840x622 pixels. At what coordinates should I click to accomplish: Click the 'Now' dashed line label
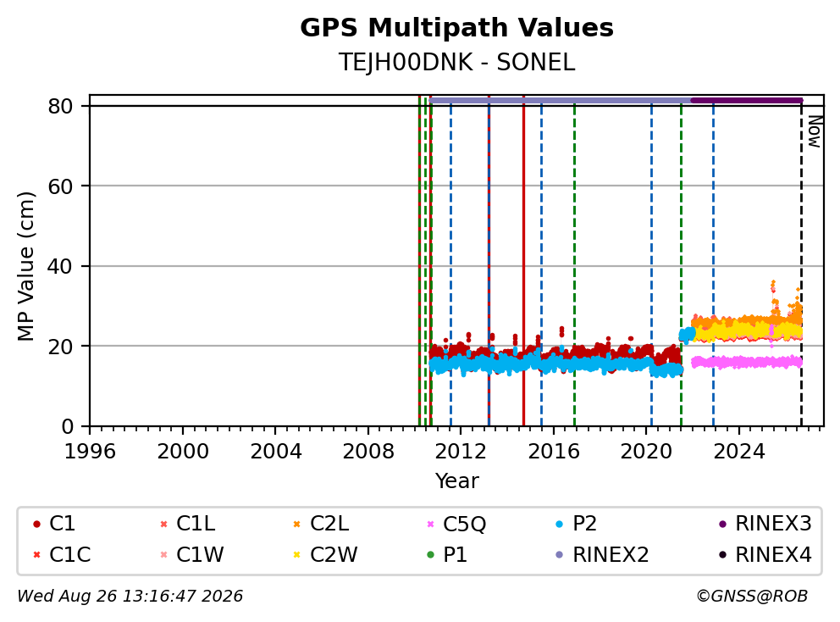click(815, 131)
